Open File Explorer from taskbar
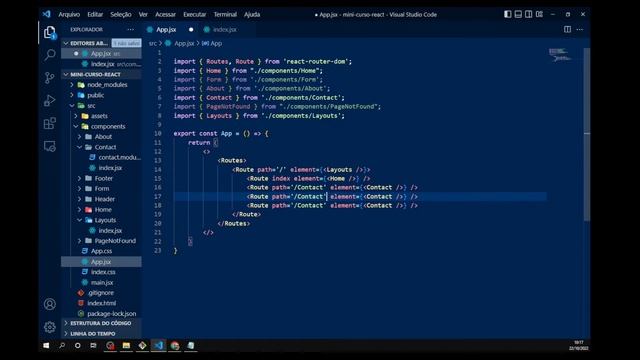 (x=126, y=346)
